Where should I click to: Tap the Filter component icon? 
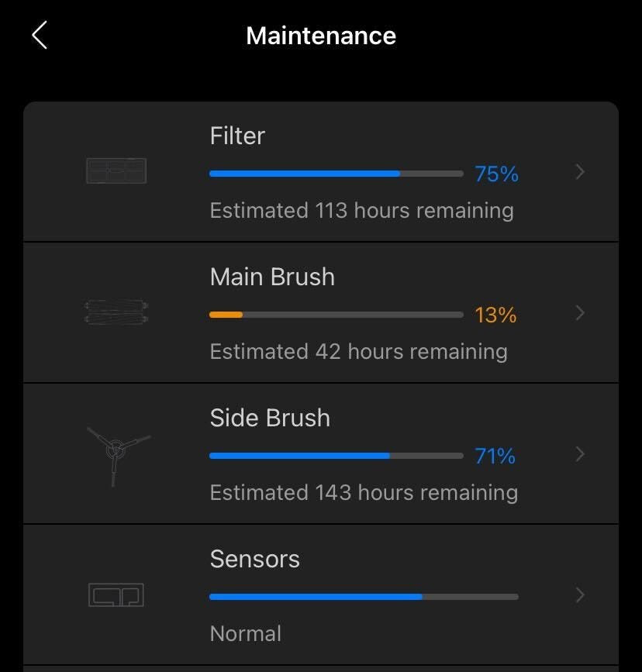tap(116, 171)
